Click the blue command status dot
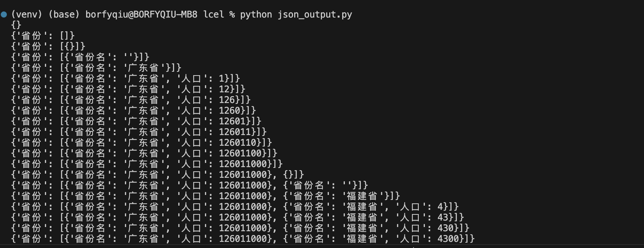Screen dimensions: 644x248 click(4, 14)
